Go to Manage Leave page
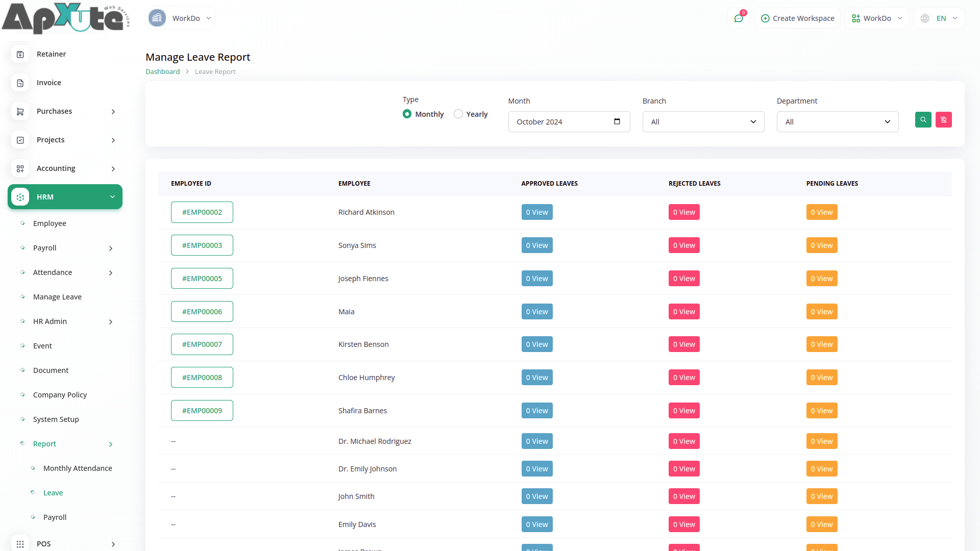980x551 pixels. coord(57,297)
